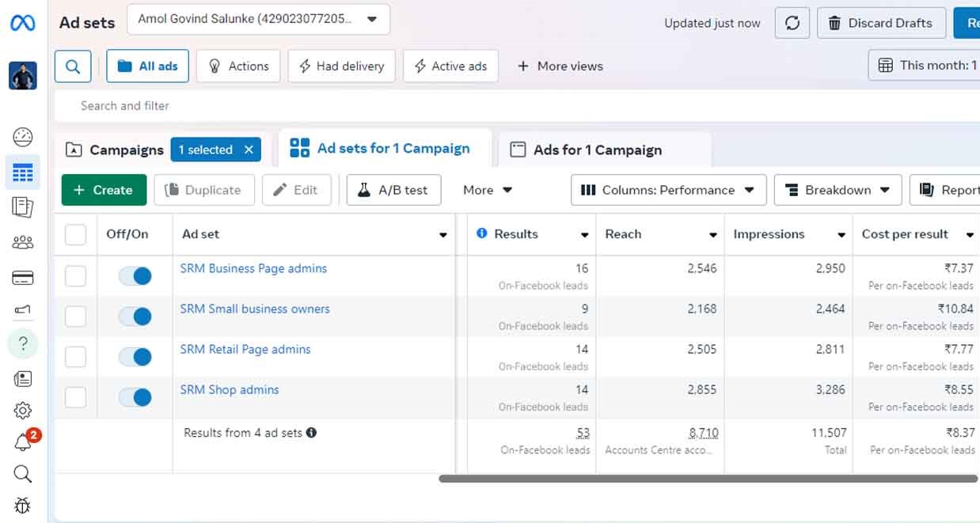Switch to Ads for 1 Campaign tab
980x523 pixels.
[606, 150]
